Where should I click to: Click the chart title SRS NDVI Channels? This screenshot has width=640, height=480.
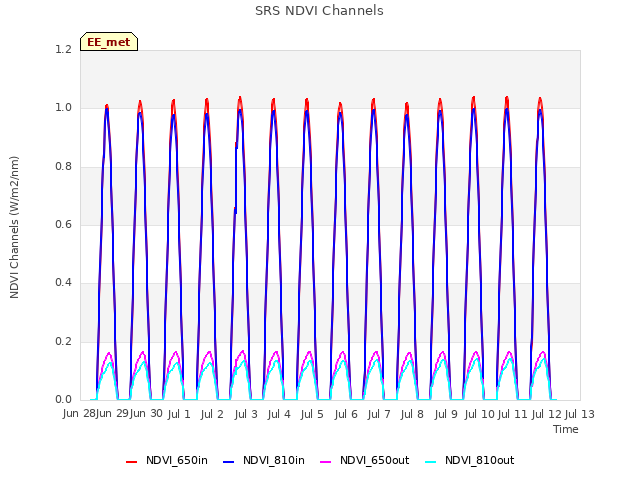319,11
